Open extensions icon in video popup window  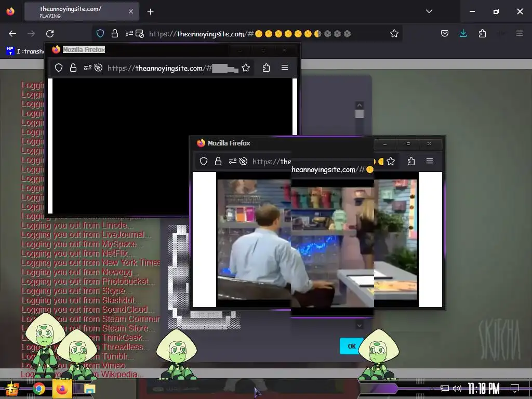(x=411, y=161)
